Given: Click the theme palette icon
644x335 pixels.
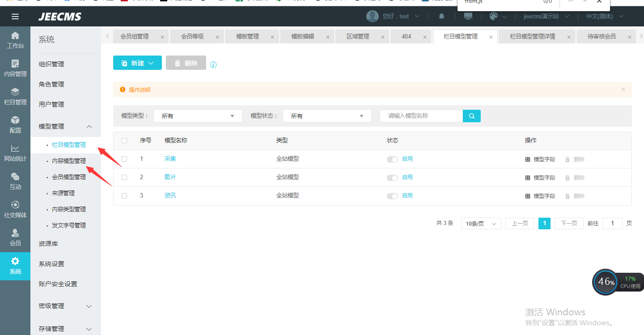Looking at the screenshot, I should (493, 17).
